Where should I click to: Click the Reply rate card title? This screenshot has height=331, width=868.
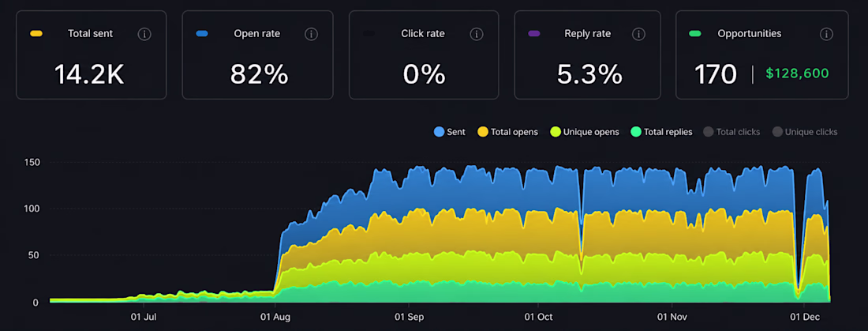tap(588, 34)
